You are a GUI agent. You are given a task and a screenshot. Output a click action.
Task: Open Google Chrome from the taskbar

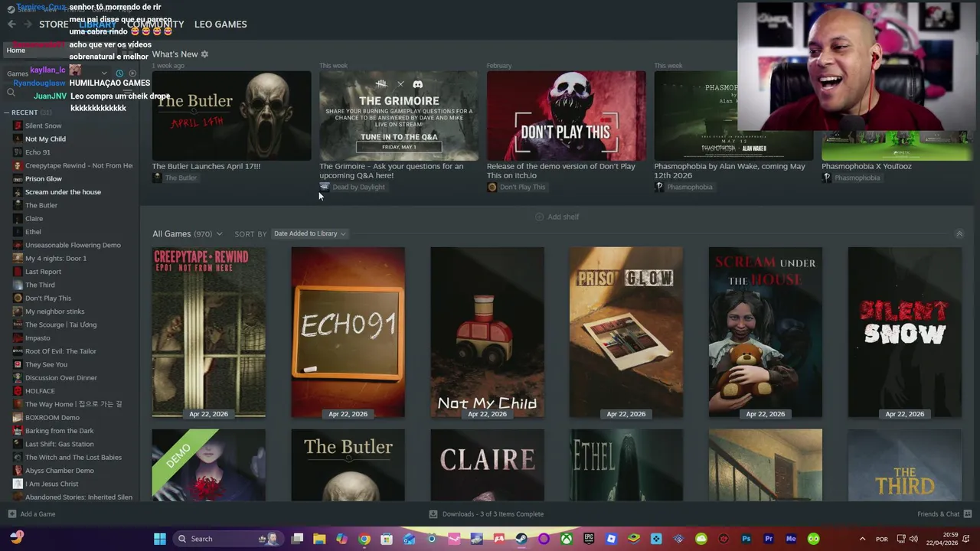[x=364, y=539]
